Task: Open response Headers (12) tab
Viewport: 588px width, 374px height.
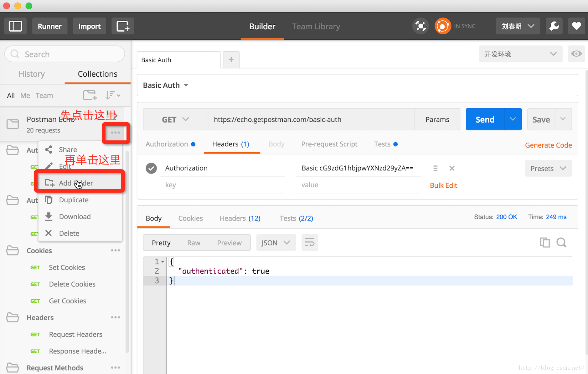Action: [240, 218]
